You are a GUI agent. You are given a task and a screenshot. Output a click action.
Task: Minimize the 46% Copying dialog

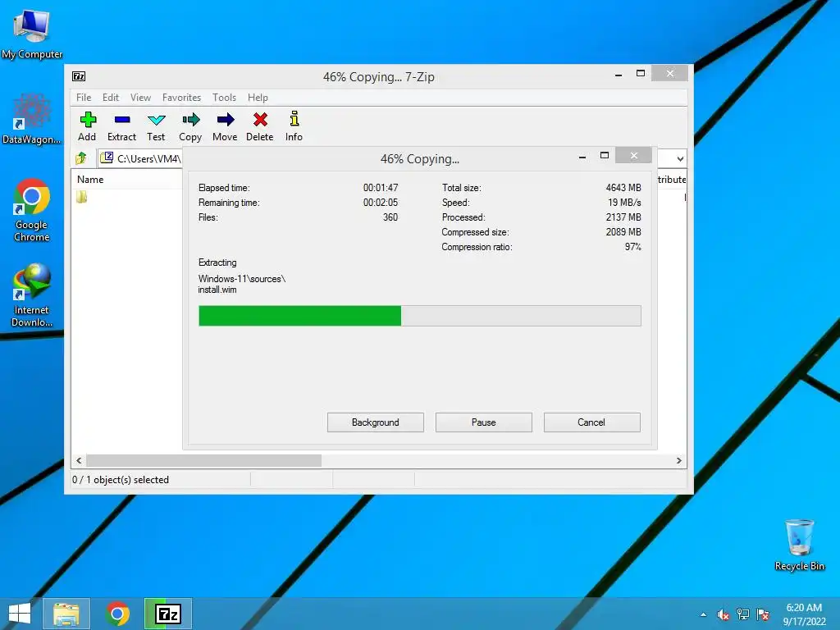point(582,156)
